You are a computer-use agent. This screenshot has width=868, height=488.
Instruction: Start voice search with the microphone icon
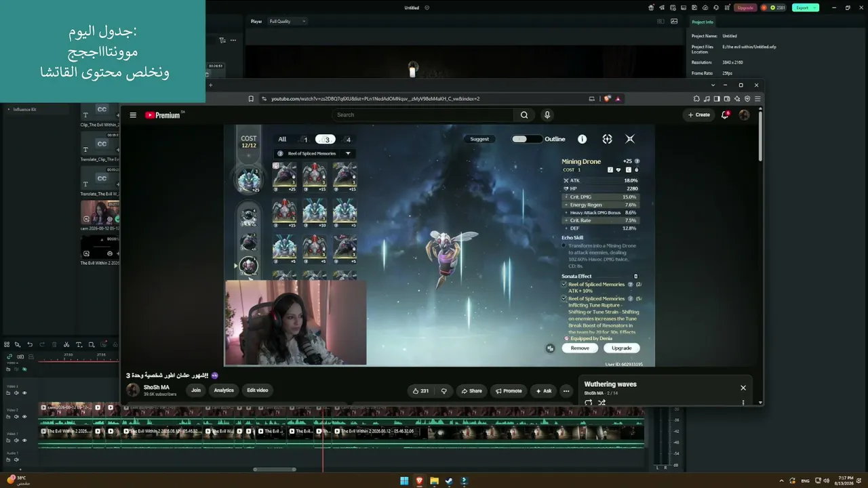[547, 115]
